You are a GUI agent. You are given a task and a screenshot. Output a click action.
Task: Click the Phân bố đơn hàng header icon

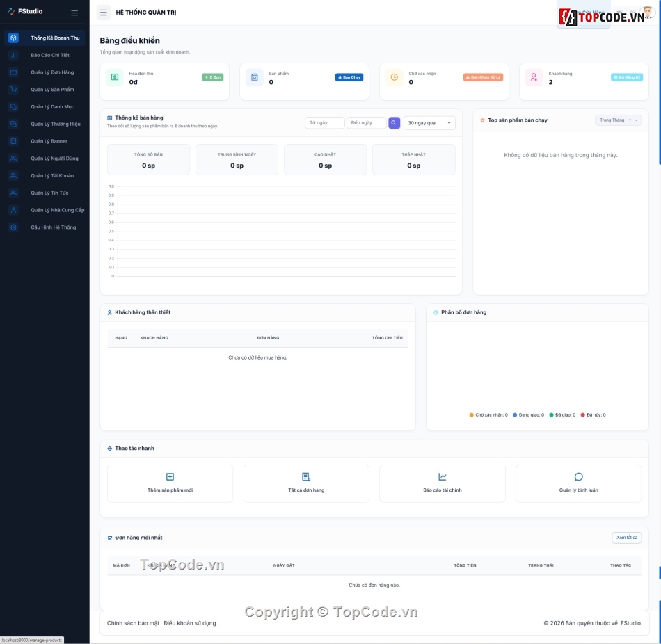pos(436,313)
